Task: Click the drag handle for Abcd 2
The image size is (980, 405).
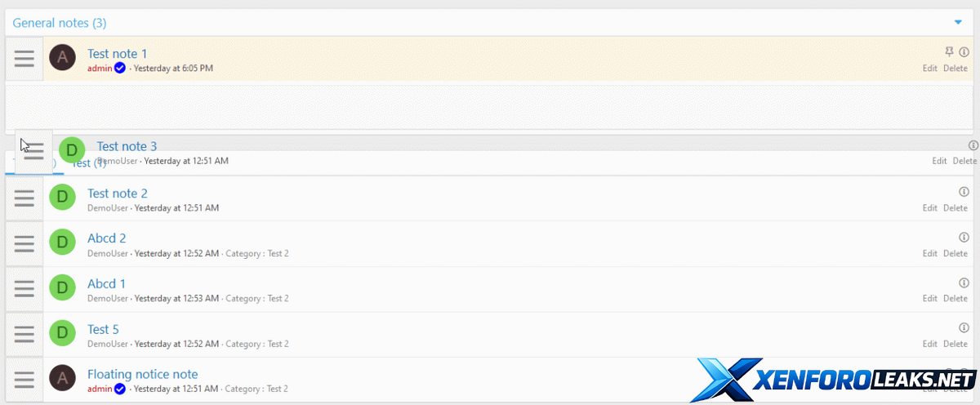Action: 24,243
